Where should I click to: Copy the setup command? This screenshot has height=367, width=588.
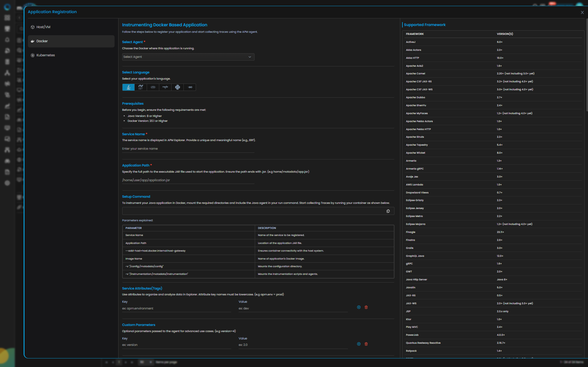point(388,211)
